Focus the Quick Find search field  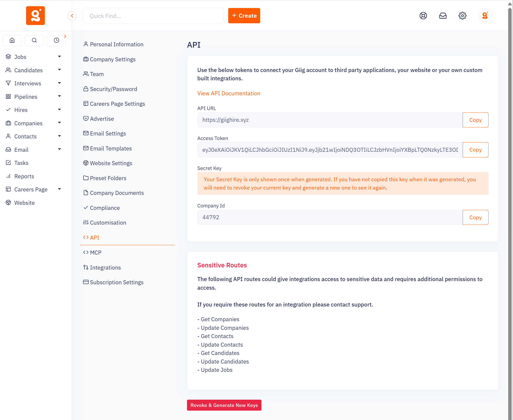(153, 16)
